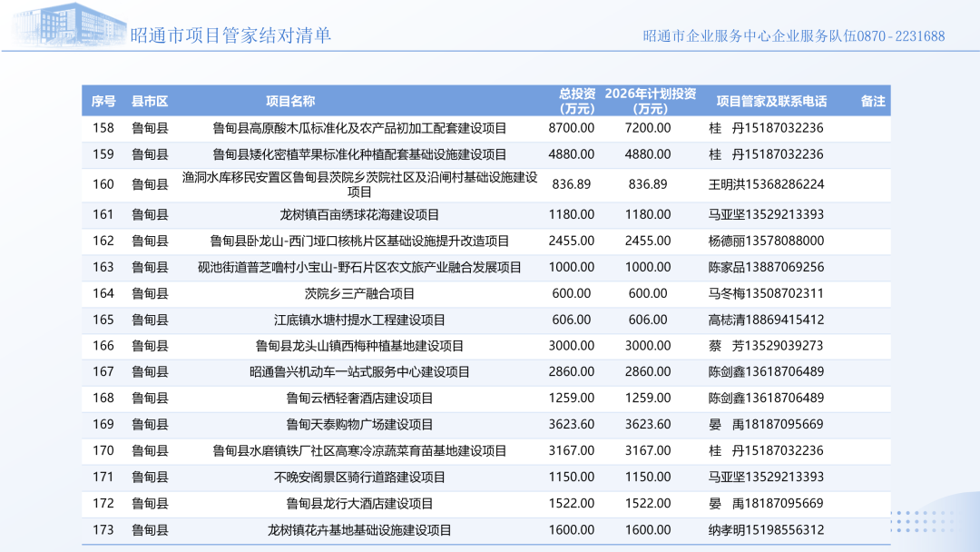980x552 pixels.
Task: Click total investment 1259.00 in row 168
Action: pyautogui.click(x=572, y=399)
